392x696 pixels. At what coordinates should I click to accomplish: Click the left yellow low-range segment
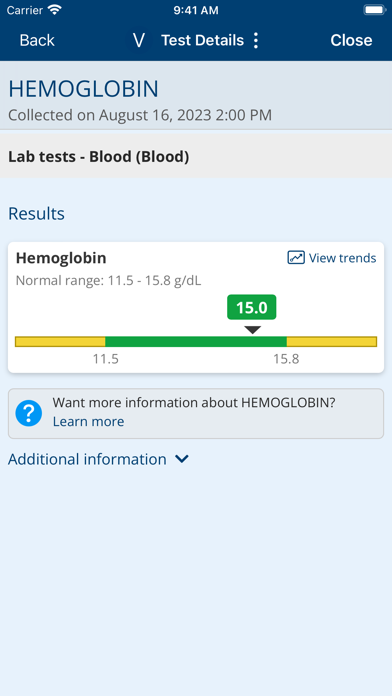[60, 341]
